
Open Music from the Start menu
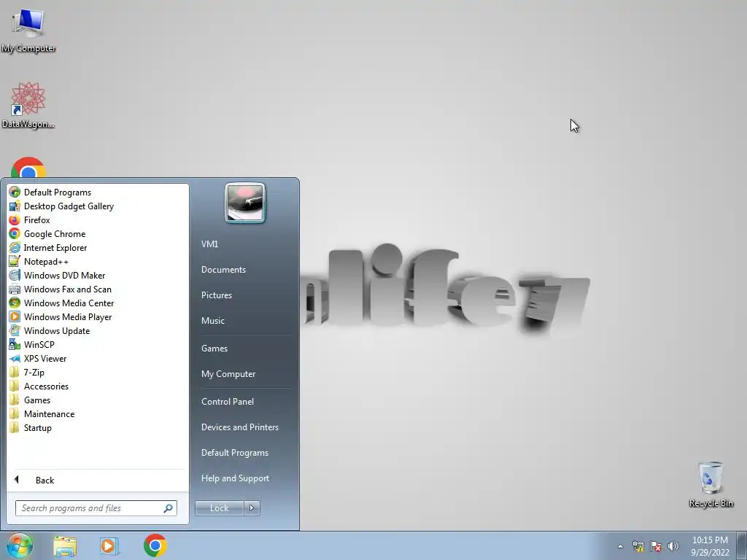click(213, 321)
